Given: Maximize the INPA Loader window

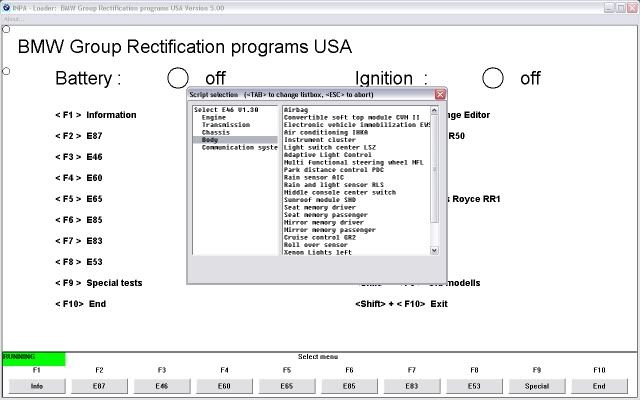Looking at the screenshot, I should (x=621, y=7).
